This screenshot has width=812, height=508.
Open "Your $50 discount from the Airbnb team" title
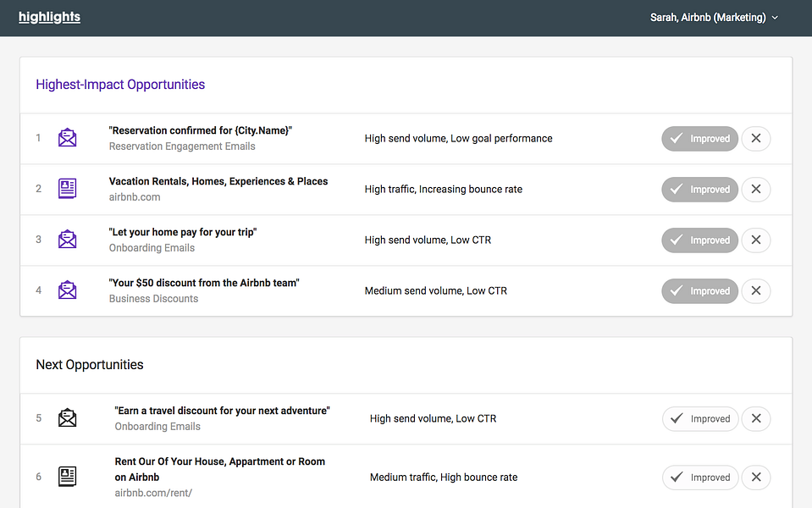(x=204, y=283)
